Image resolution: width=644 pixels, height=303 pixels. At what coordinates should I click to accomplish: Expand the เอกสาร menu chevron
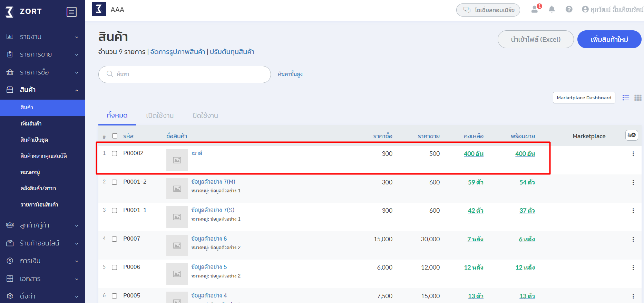(77, 279)
